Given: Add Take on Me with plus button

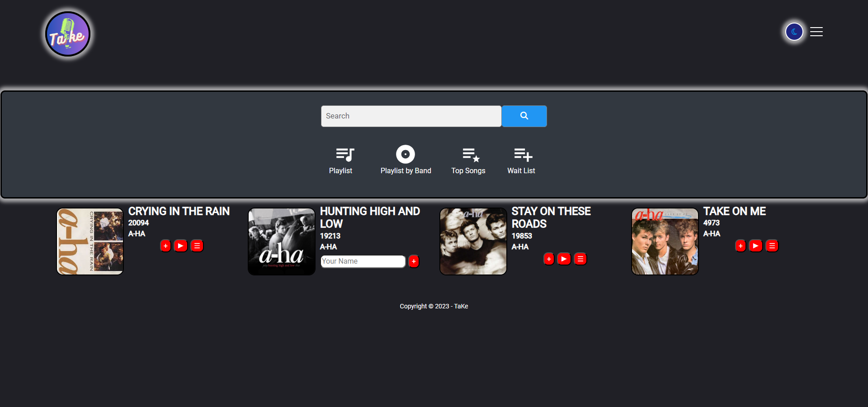Looking at the screenshot, I should 741,246.
